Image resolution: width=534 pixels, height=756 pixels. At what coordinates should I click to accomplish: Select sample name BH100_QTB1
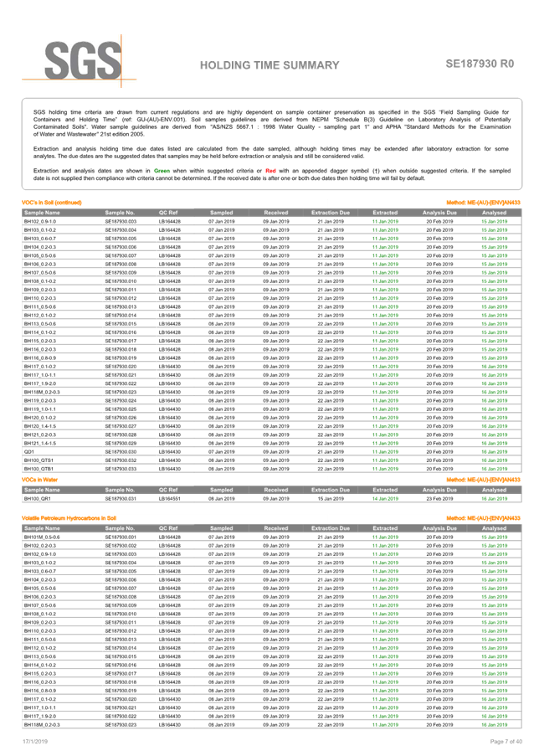[39, 469]
